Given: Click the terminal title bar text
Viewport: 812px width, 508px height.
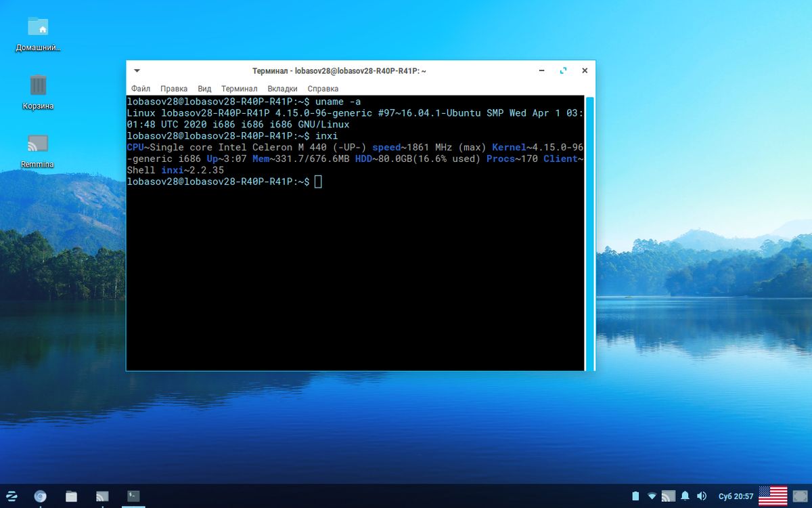Looking at the screenshot, I should (x=339, y=70).
